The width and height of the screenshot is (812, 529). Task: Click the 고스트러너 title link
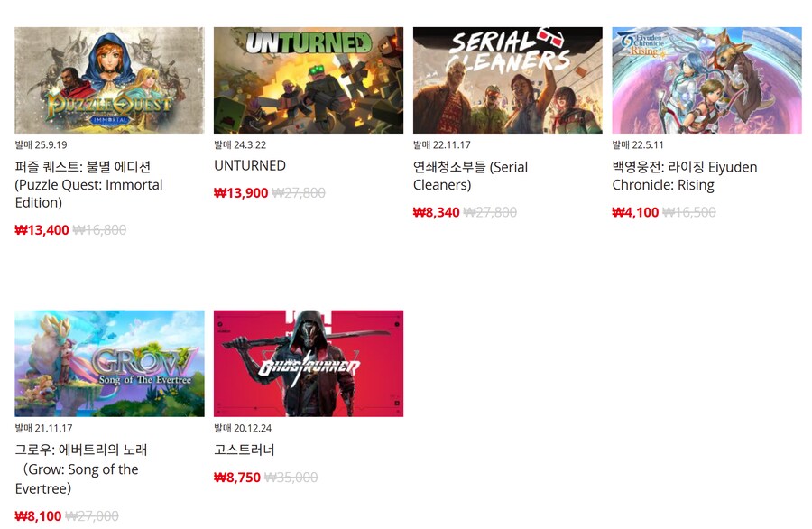(245, 450)
